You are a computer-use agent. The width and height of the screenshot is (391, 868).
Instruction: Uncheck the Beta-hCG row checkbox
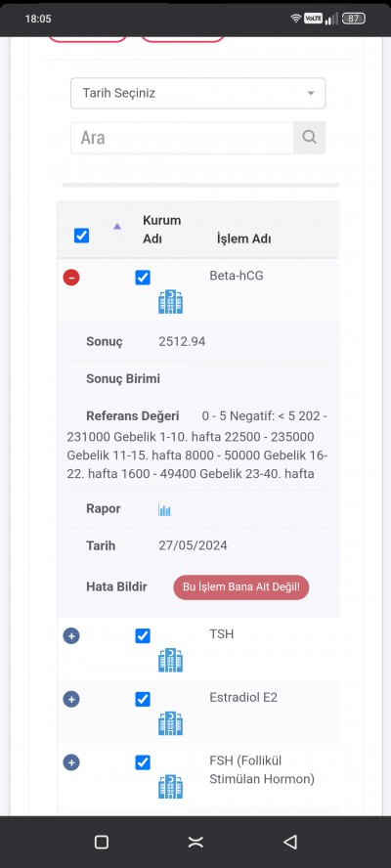[x=143, y=278]
